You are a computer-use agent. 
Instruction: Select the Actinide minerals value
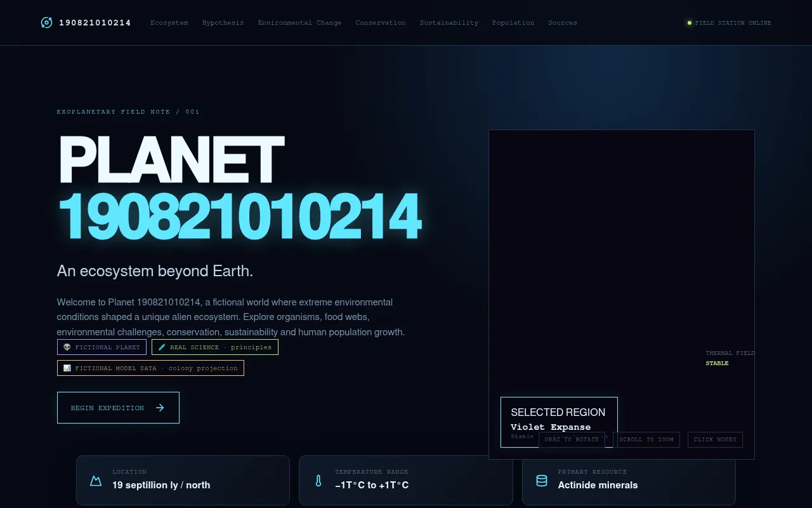coord(598,485)
